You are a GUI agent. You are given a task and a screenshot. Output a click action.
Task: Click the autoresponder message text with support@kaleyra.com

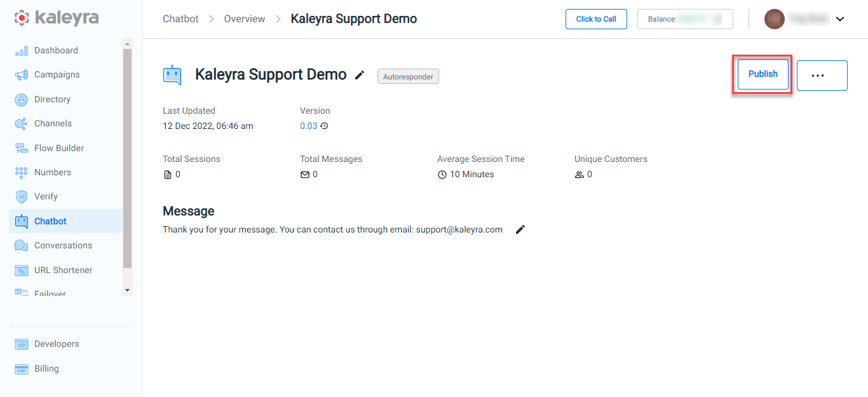tap(332, 230)
